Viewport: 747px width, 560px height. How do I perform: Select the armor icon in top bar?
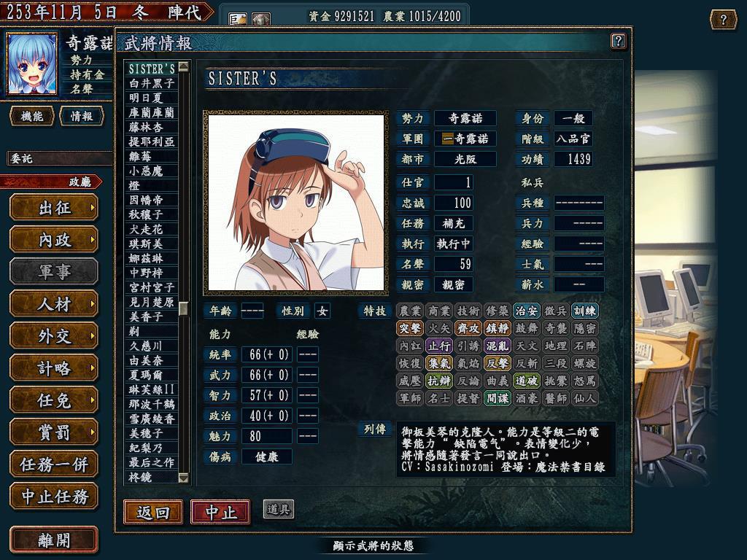click(x=260, y=19)
